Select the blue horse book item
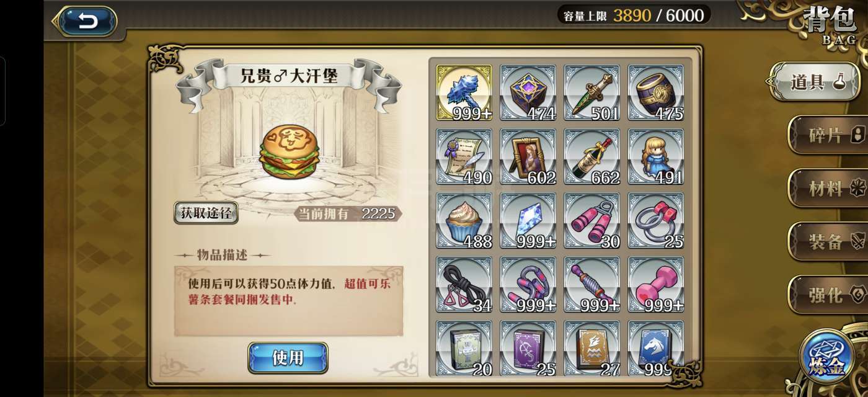 point(656,348)
